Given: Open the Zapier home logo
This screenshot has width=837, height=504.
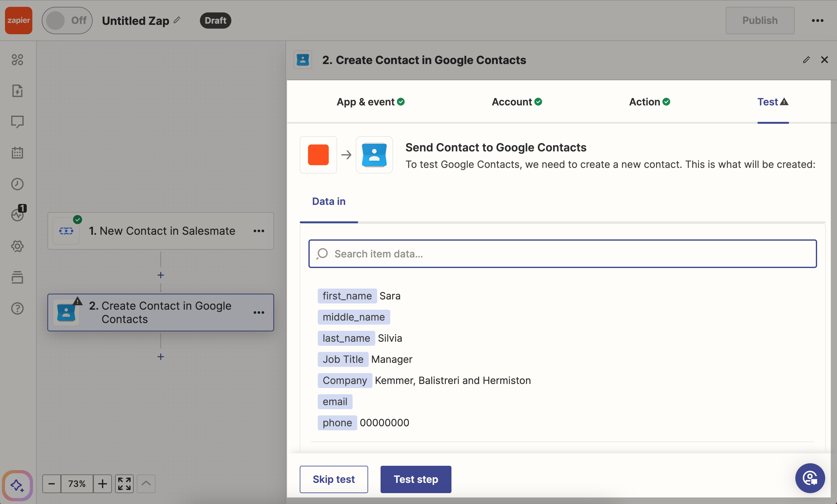Looking at the screenshot, I should [19, 21].
